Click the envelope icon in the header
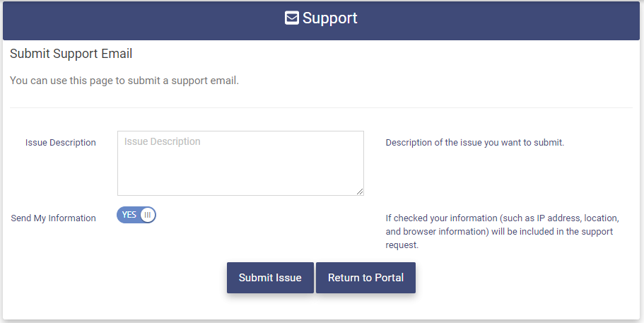This screenshot has height=323, width=644. 292,18
